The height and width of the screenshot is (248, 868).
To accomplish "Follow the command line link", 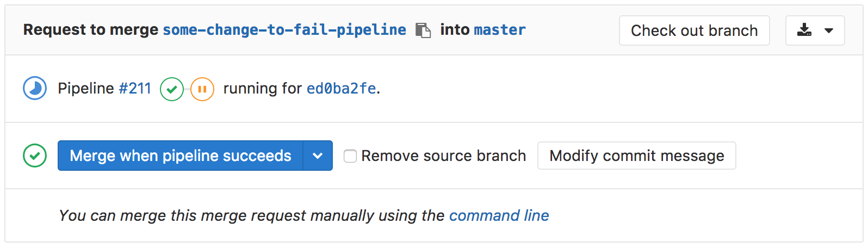I will (x=499, y=216).
